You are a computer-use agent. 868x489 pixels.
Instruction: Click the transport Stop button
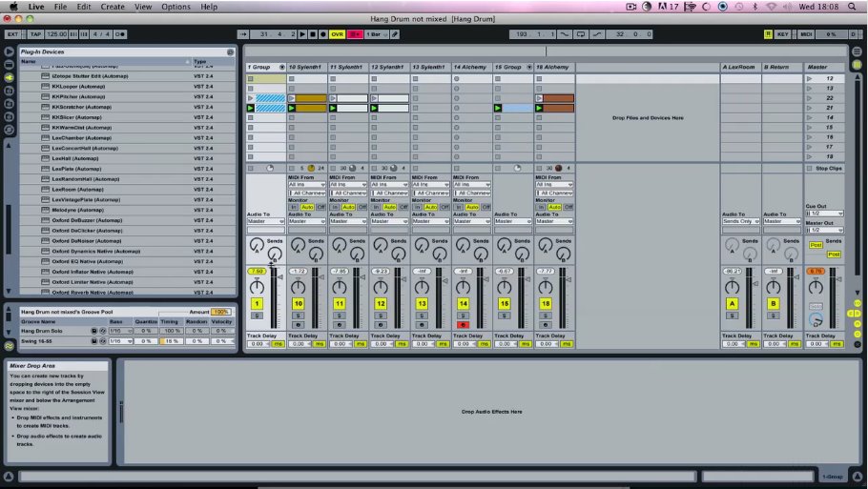[x=313, y=34]
